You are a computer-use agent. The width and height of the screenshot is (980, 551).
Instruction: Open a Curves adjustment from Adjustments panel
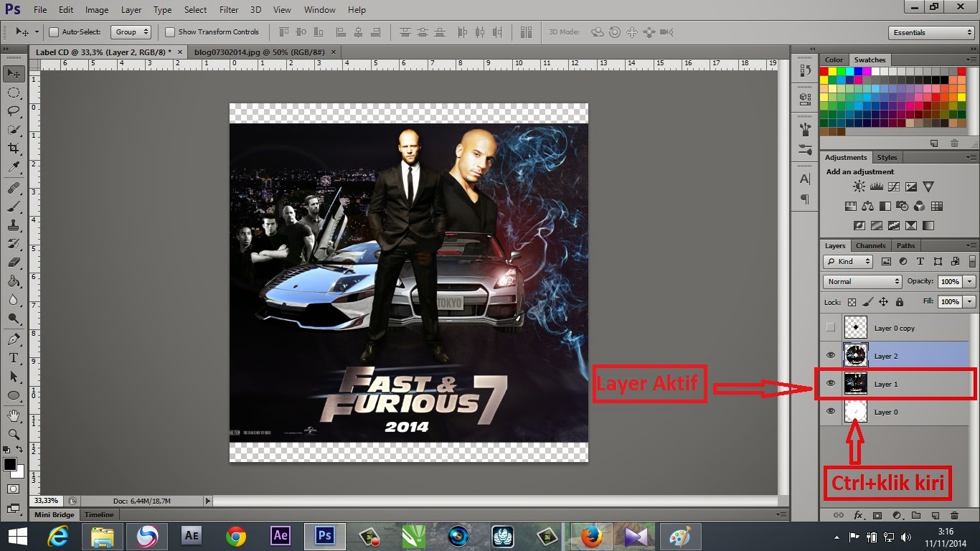(893, 185)
